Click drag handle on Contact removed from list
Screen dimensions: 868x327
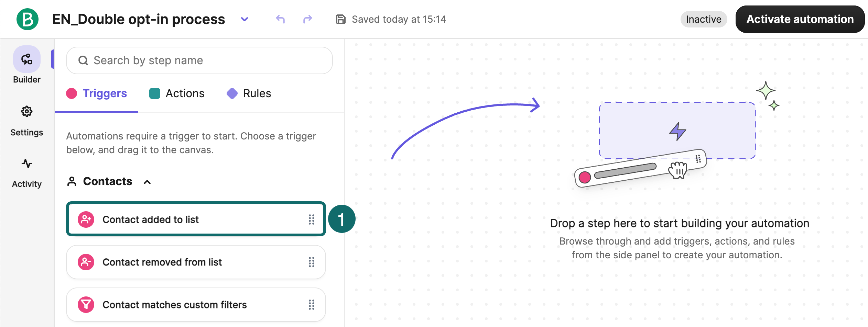coord(312,262)
